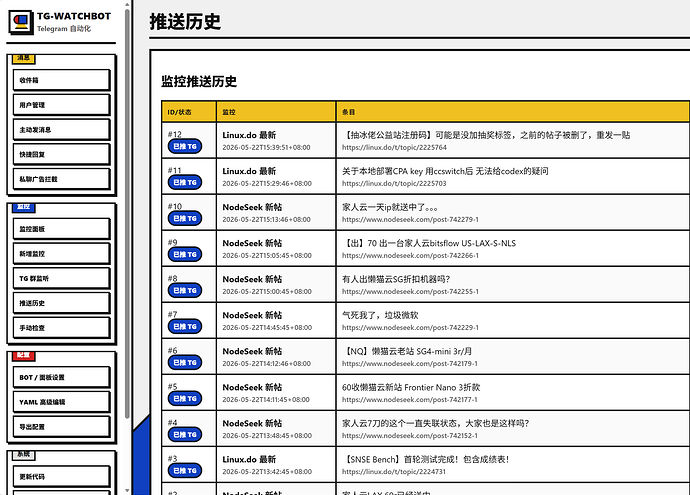This screenshot has width=690, height=495.
Task: Click 已推 TG badge for #6
Action: (x=185, y=363)
